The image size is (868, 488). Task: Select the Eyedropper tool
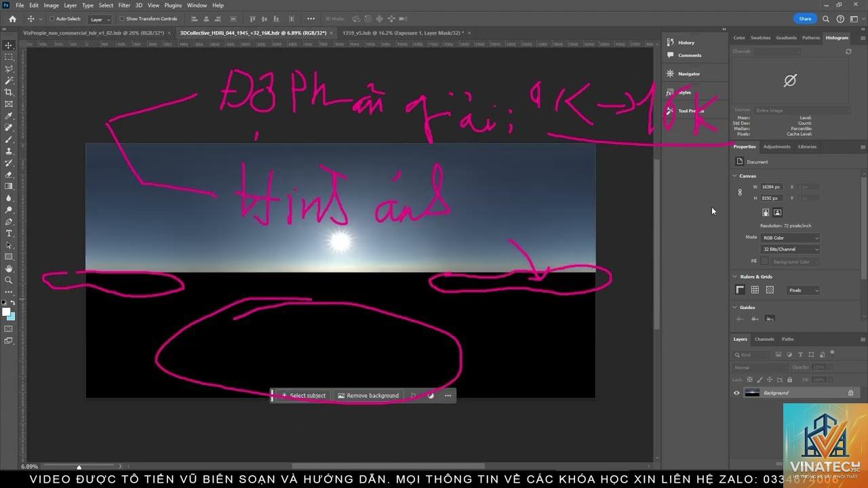click(x=9, y=116)
